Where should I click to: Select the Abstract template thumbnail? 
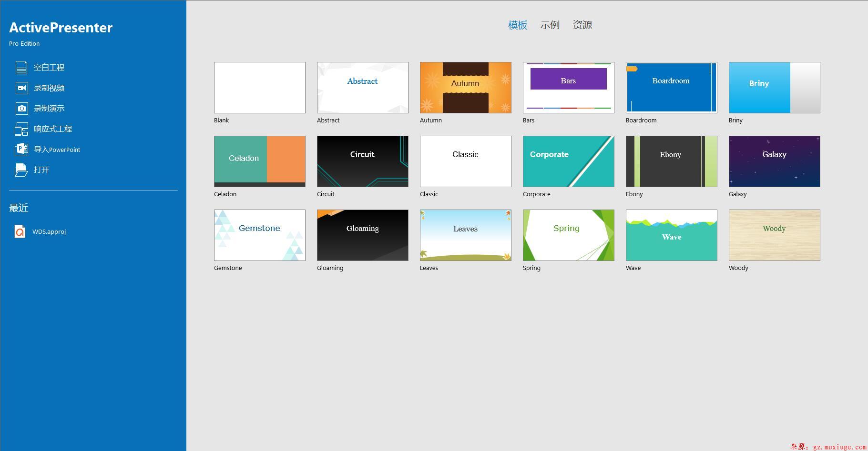click(363, 88)
